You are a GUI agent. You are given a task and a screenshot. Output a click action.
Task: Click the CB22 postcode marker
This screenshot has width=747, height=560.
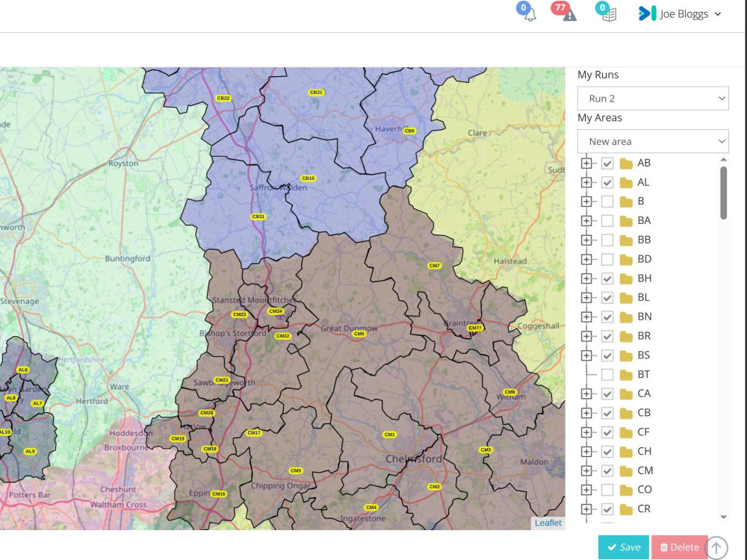tap(223, 98)
